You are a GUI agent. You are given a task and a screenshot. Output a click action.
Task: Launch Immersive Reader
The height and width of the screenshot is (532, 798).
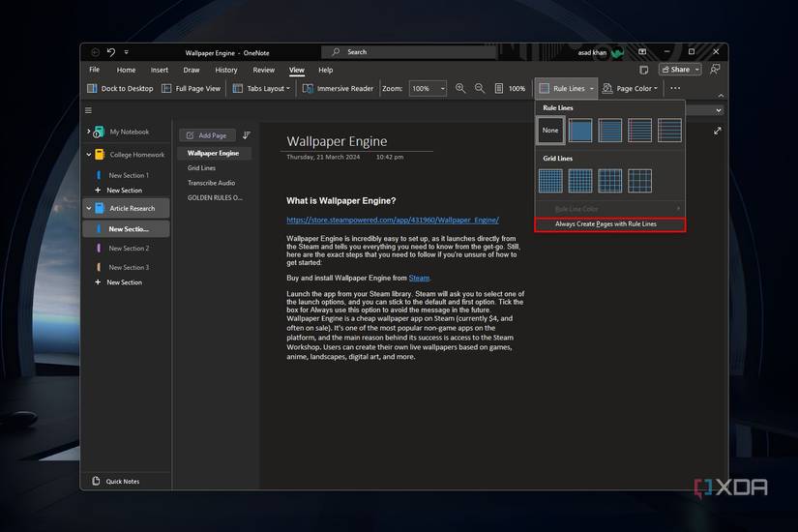click(338, 89)
